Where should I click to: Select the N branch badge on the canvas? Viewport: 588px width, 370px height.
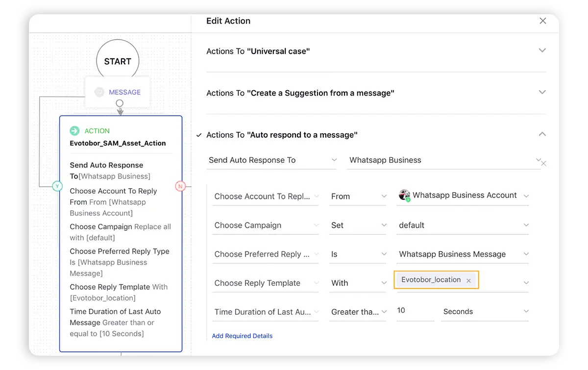tap(180, 186)
